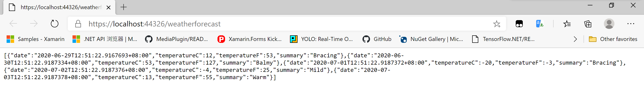
Task: Open the Collections icon
Action: [x=588, y=24]
